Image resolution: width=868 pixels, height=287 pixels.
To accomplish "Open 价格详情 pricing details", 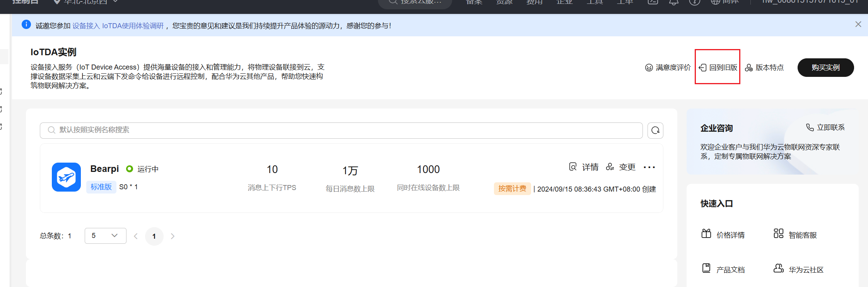I will (730, 235).
